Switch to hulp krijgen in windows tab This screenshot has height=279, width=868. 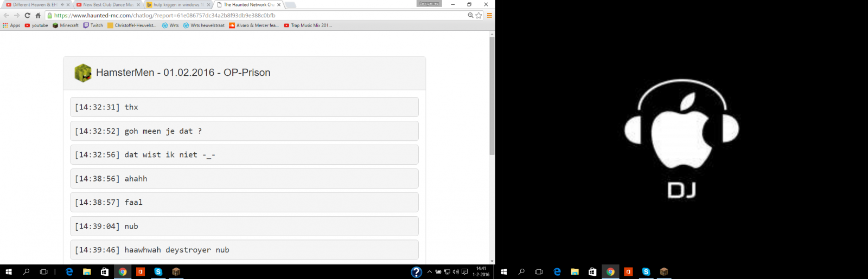(177, 4)
